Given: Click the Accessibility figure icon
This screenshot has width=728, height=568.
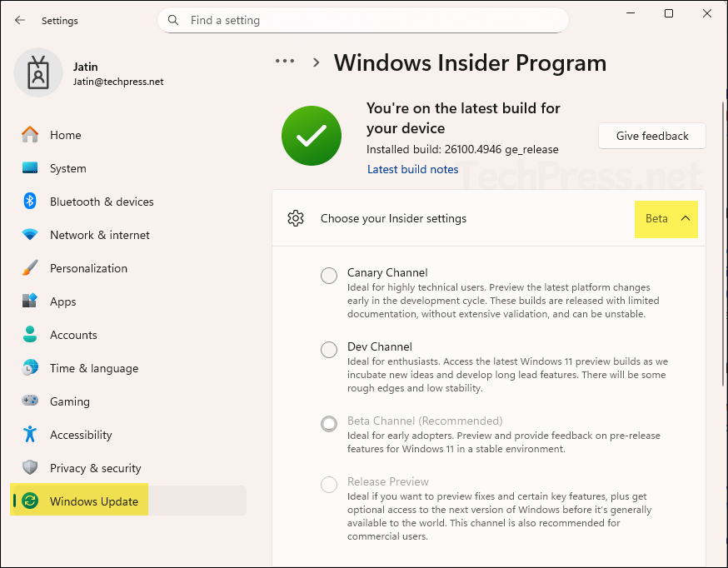Looking at the screenshot, I should 30,434.
